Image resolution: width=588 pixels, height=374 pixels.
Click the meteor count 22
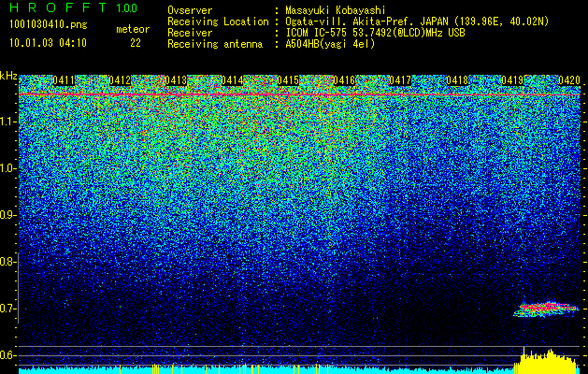tap(136, 43)
